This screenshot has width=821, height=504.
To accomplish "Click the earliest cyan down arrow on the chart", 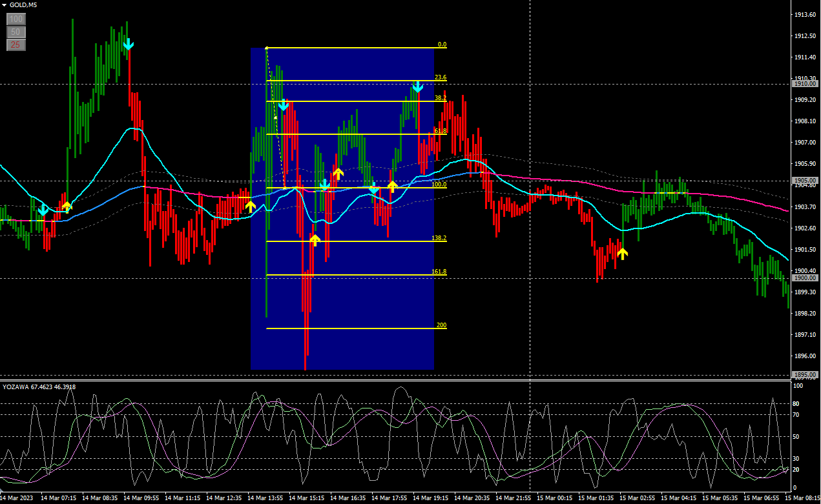I will (43, 210).
